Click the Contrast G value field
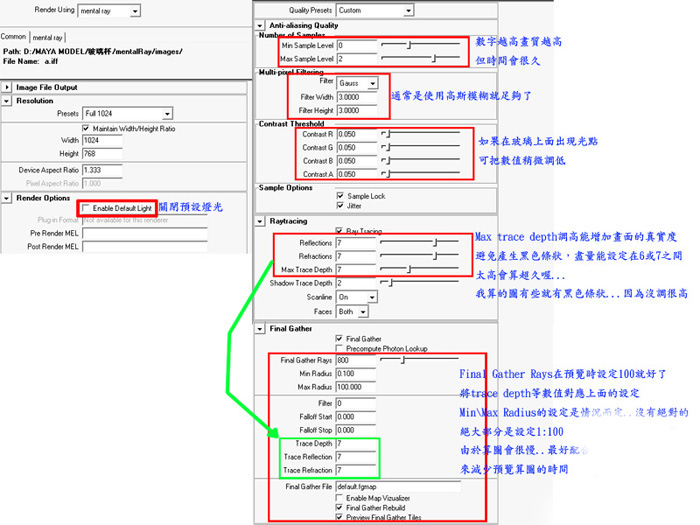 pos(356,148)
